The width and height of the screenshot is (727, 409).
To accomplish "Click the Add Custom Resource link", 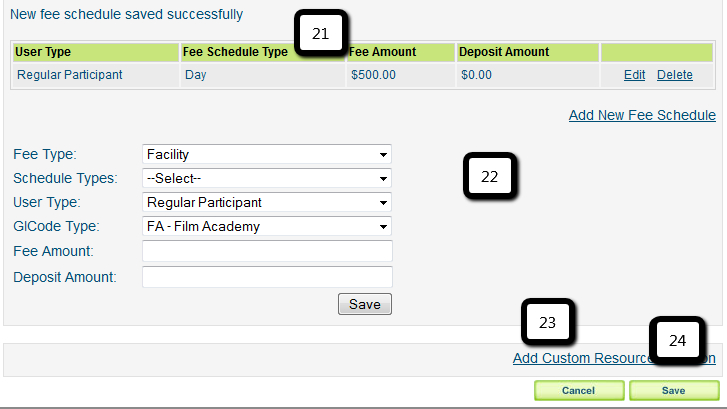I will pos(580,358).
